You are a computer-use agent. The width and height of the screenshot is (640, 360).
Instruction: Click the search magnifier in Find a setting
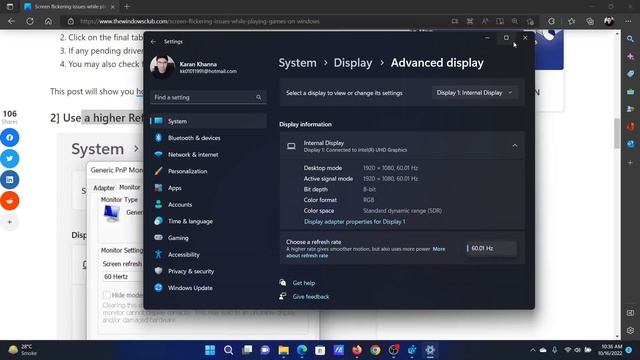point(258,97)
